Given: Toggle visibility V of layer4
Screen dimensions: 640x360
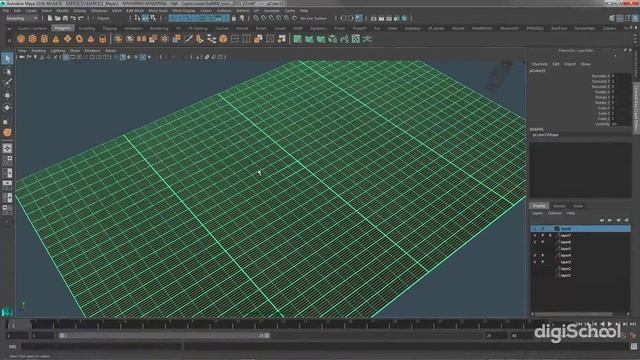Looking at the screenshot, I should pos(535,256).
